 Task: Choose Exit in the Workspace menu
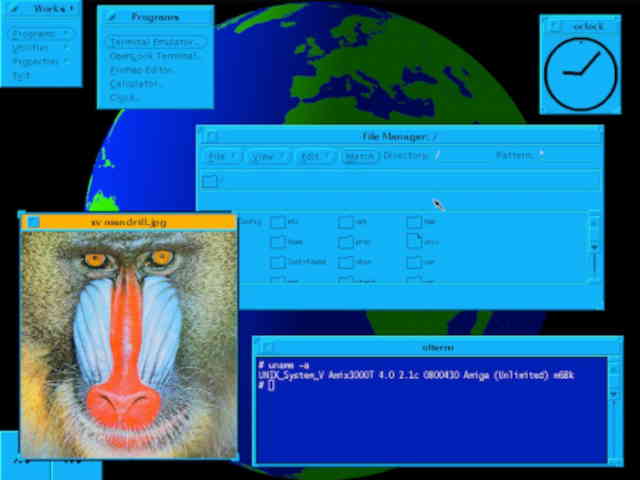pyautogui.click(x=22, y=76)
